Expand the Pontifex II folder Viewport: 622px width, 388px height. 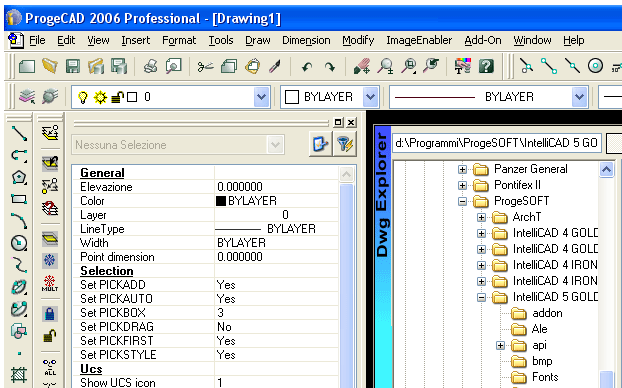[x=462, y=185]
